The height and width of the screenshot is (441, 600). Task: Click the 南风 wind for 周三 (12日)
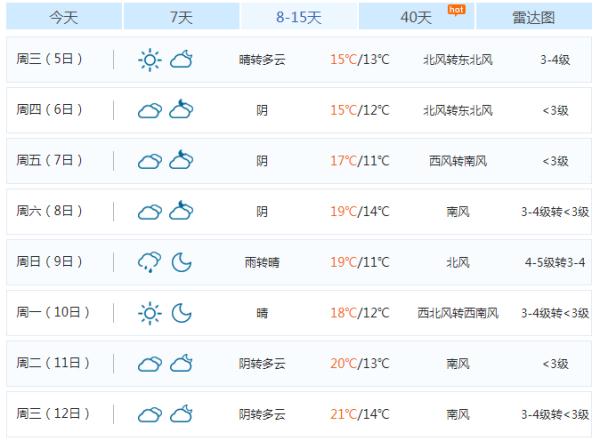tap(458, 415)
